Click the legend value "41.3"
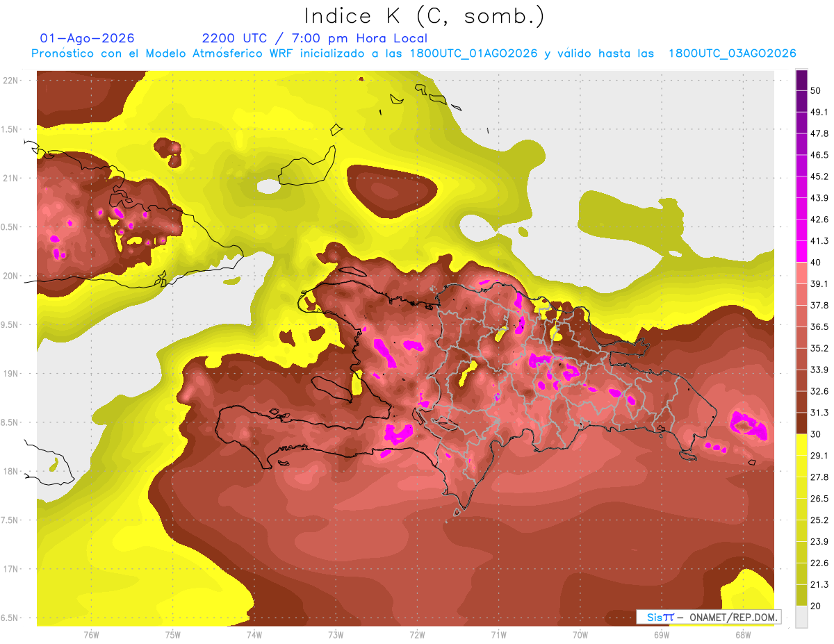Screen dimensions: 834x644 [x=819, y=241]
